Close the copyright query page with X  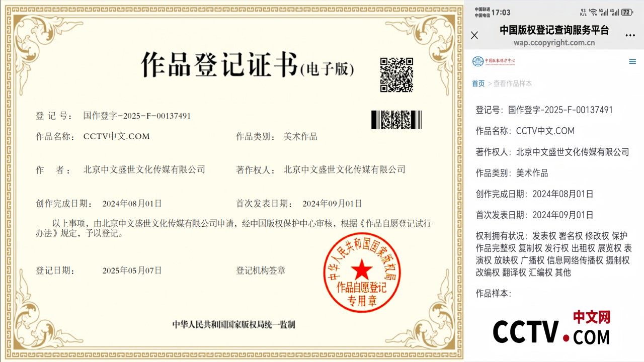[x=474, y=35]
